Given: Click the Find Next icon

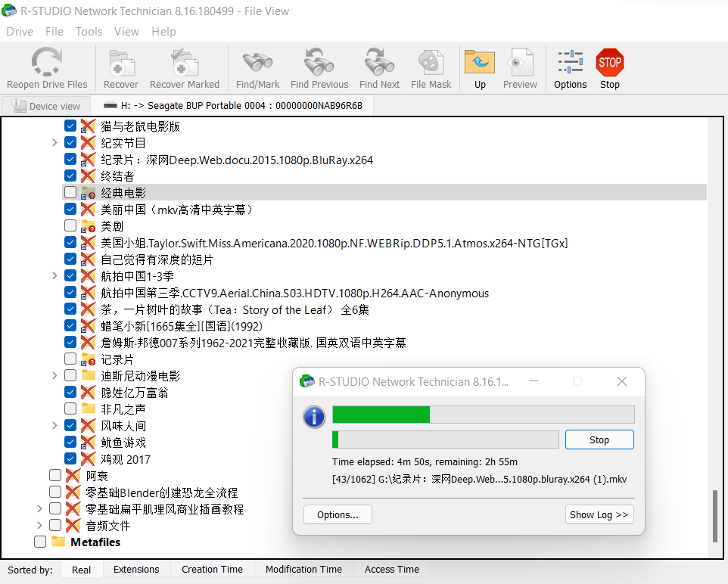Looking at the screenshot, I should click(379, 62).
